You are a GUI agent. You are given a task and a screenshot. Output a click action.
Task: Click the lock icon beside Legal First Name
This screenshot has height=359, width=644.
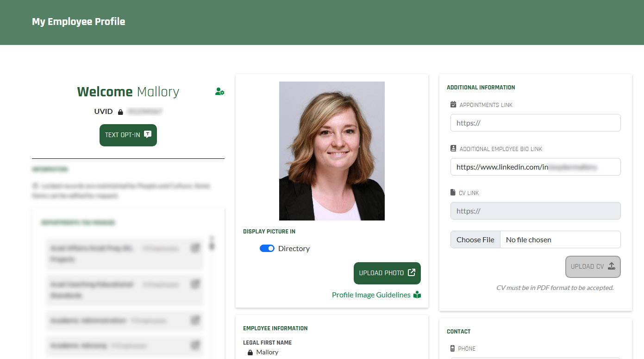click(x=250, y=352)
